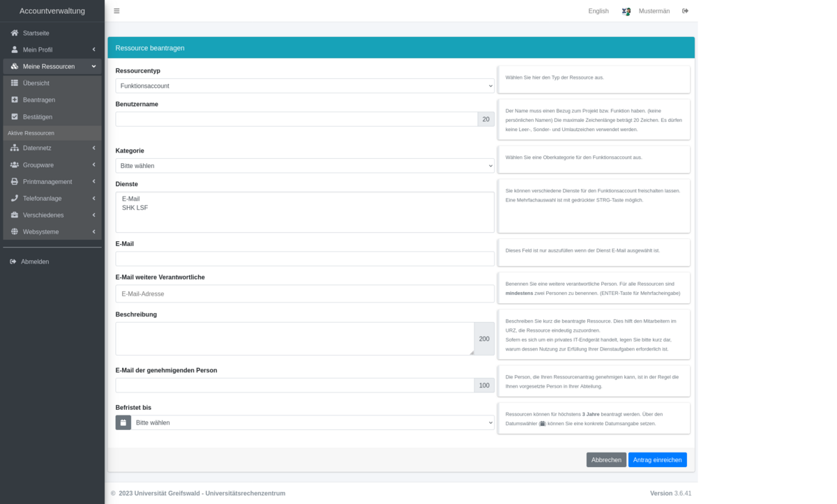Image resolution: width=837 pixels, height=504 pixels.
Task: Expand the Datennetz sidebar menu
Action: (x=52, y=148)
